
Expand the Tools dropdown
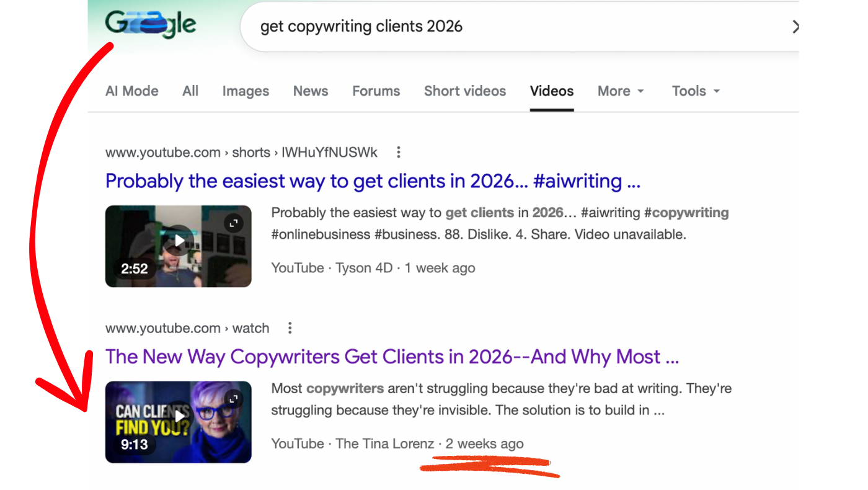696,91
